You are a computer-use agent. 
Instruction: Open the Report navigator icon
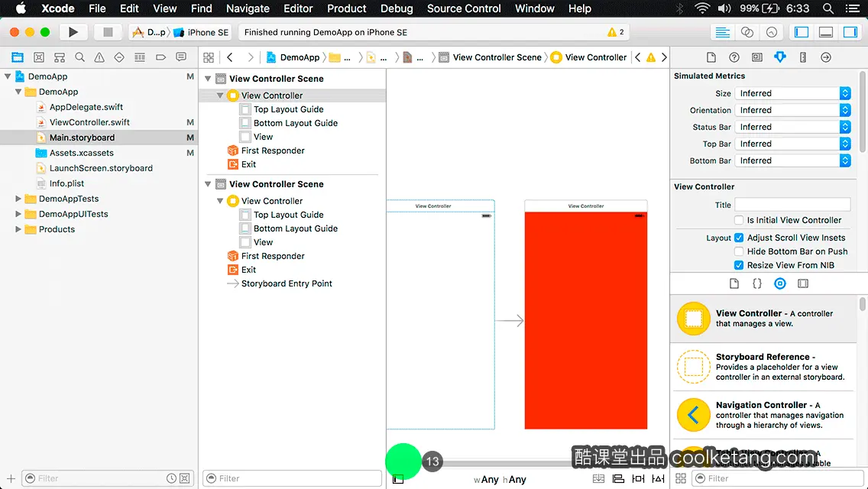(181, 57)
